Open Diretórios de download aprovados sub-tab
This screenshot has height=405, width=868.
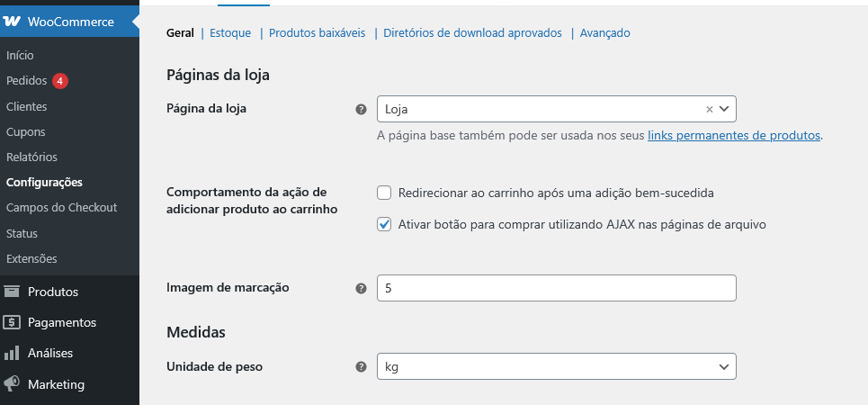(x=473, y=33)
